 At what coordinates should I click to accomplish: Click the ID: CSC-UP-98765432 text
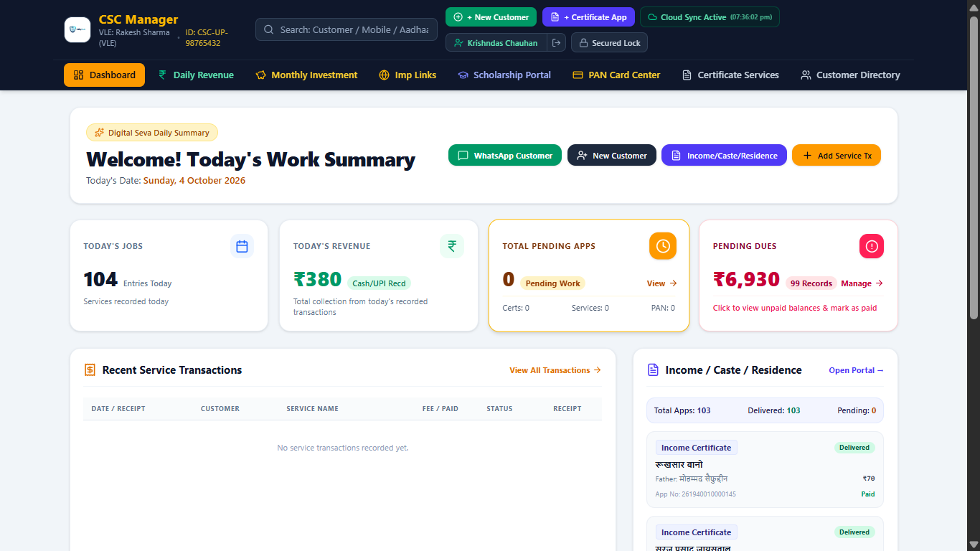(207, 38)
